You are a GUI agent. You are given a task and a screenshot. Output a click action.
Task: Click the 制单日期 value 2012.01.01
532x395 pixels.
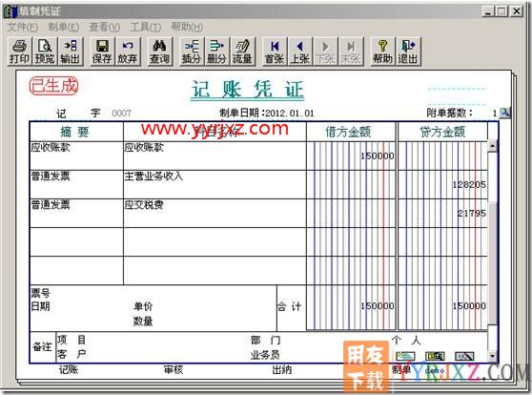point(290,114)
